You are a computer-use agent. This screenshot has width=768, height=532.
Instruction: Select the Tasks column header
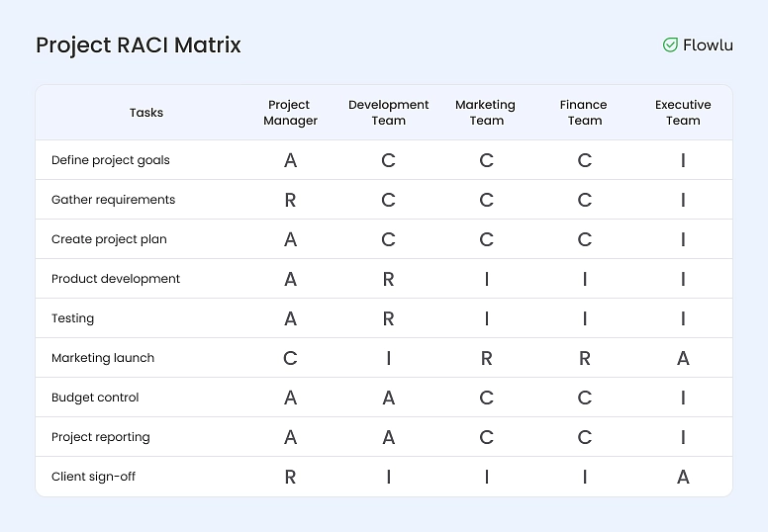(x=146, y=113)
